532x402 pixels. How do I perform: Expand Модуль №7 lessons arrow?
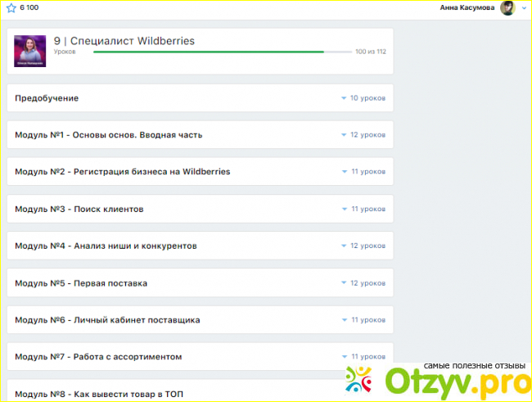click(344, 357)
